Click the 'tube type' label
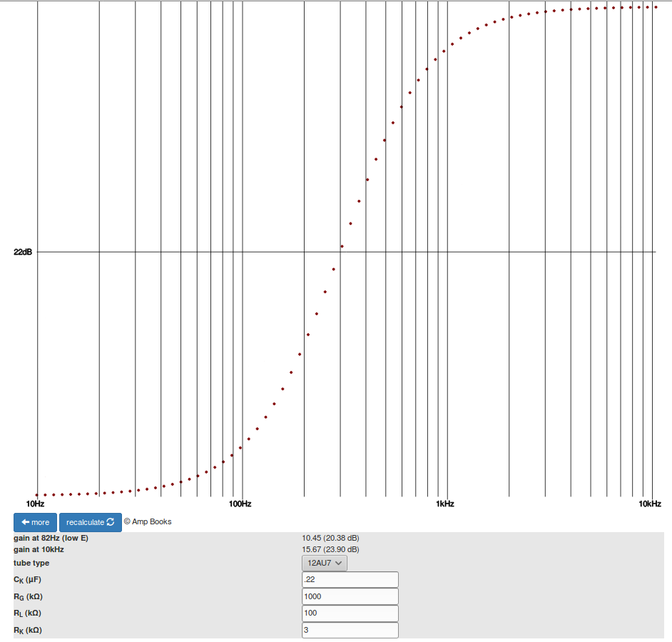The image size is (672, 642). point(31,563)
